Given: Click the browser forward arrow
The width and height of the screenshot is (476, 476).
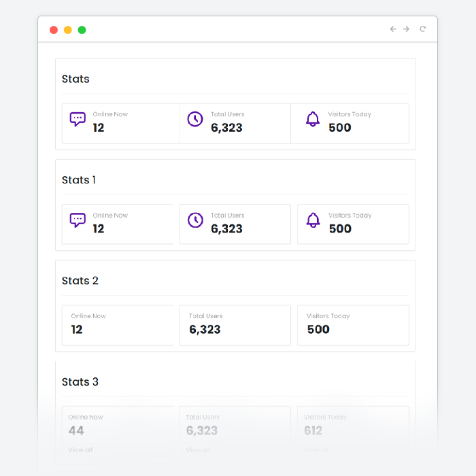Looking at the screenshot, I should (x=407, y=29).
